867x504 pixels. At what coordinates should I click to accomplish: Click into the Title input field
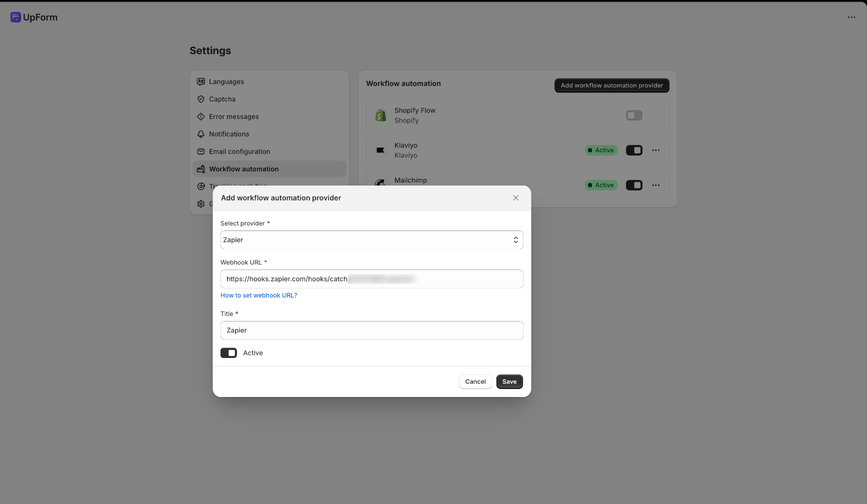371,330
